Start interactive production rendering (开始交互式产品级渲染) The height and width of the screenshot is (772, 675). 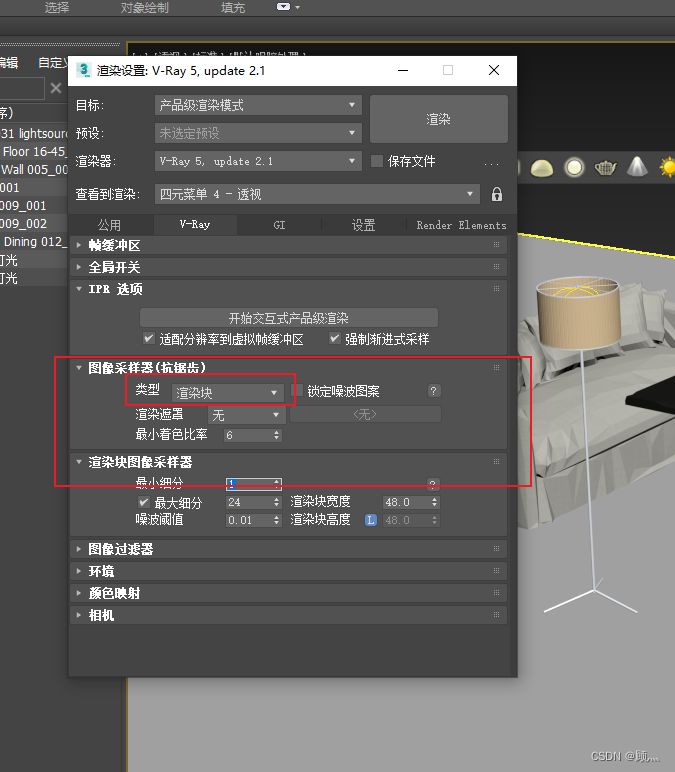pos(289,318)
